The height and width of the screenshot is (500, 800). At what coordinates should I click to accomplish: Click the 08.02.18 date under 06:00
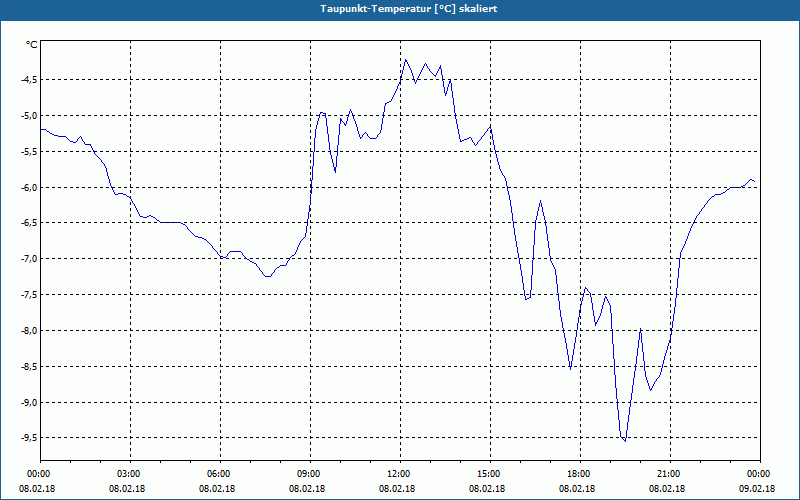pyautogui.click(x=217, y=489)
